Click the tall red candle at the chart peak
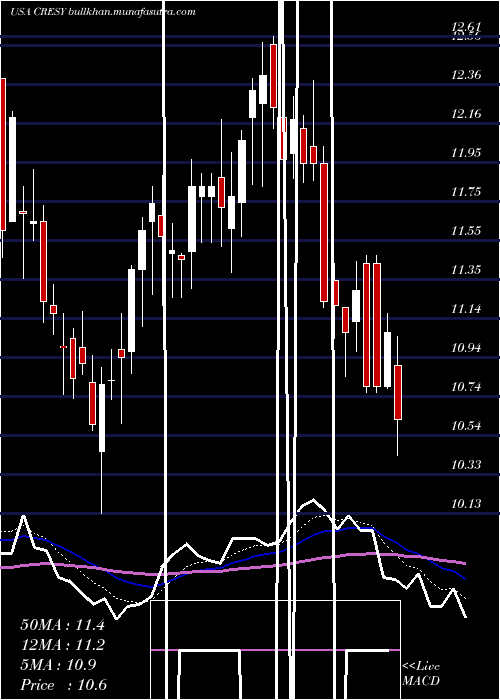Image resolution: width=500 pixels, height=700 pixels. point(273,75)
